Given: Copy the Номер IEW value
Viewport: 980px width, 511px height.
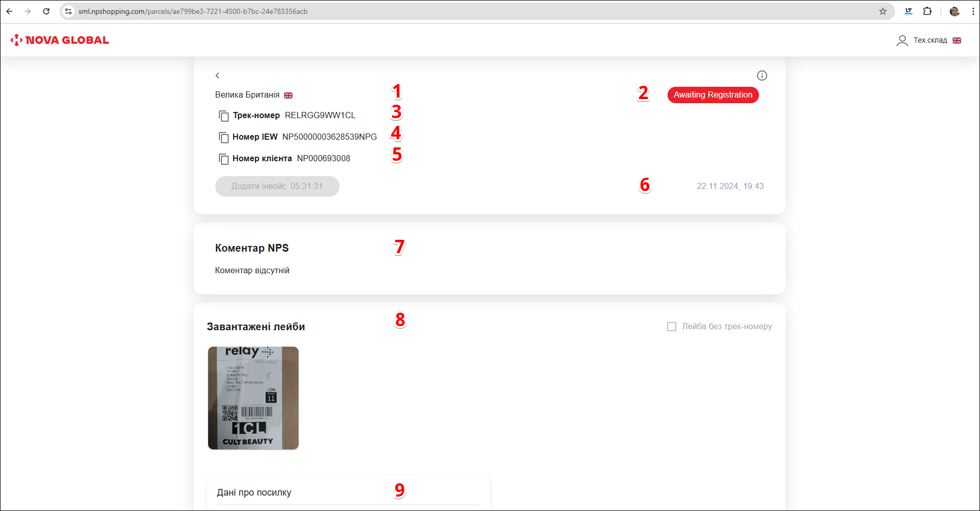Looking at the screenshot, I should 224,138.
